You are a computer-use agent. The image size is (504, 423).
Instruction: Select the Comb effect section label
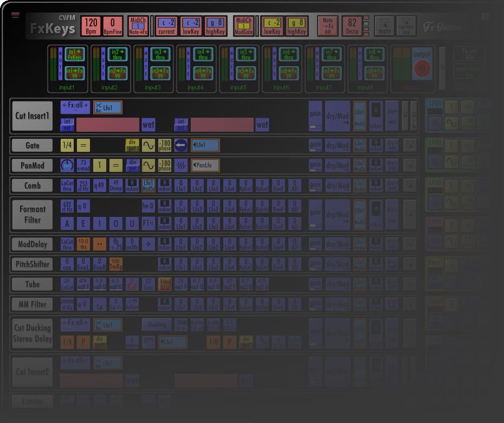(33, 185)
